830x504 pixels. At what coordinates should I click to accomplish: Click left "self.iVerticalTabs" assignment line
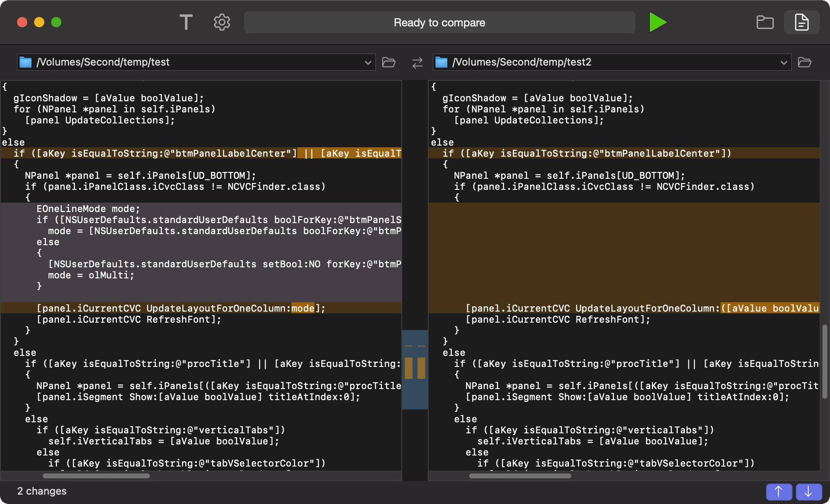pyautogui.click(x=164, y=441)
